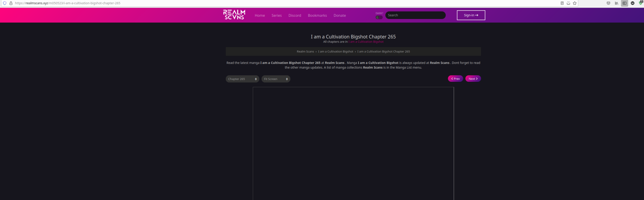Screen dimensions: 644x200
Task: Click the site security padlock icon
Action: point(11,3)
